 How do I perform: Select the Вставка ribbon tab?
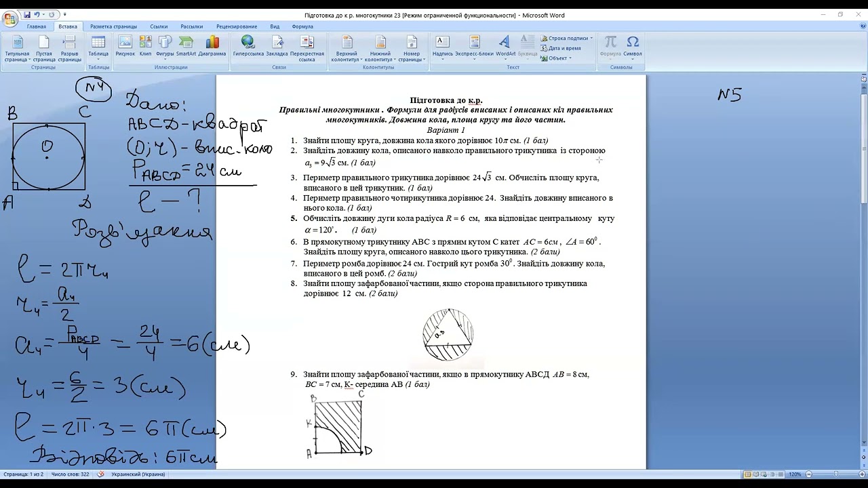[68, 26]
